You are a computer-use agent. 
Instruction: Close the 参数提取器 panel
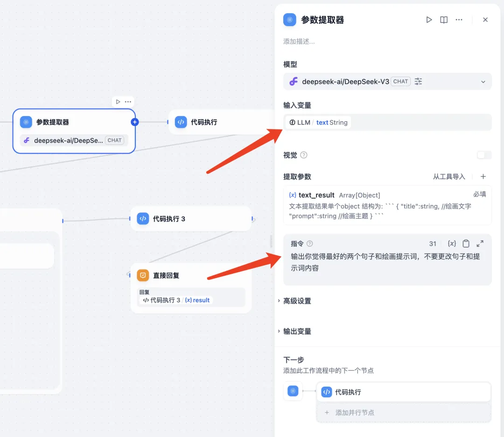tap(485, 20)
